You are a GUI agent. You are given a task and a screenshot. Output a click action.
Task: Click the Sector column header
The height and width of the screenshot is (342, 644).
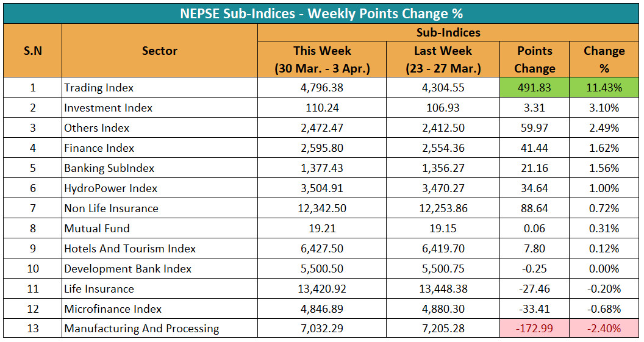point(160,51)
